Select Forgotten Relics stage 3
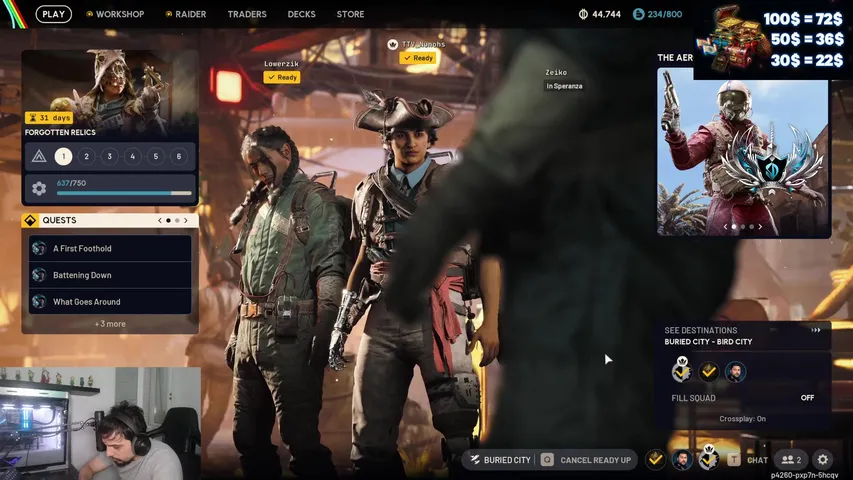Viewport: 853px width, 480px height. (x=109, y=157)
